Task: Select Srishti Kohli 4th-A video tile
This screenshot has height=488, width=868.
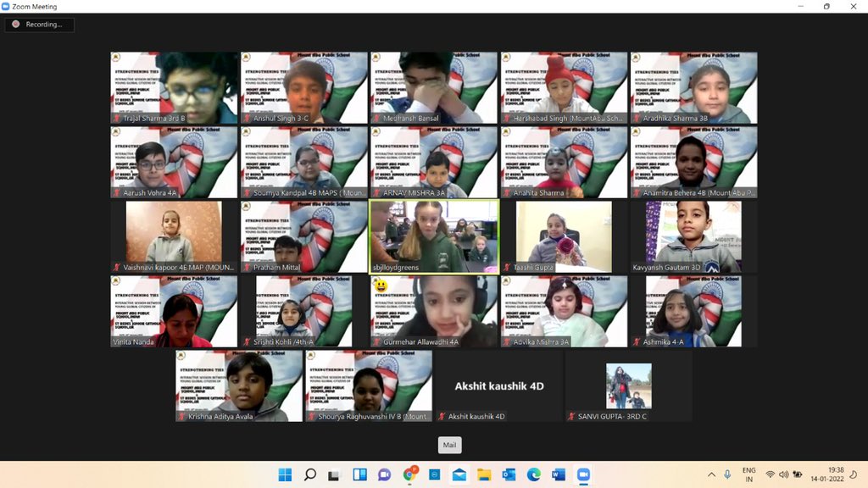Action: tap(304, 312)
